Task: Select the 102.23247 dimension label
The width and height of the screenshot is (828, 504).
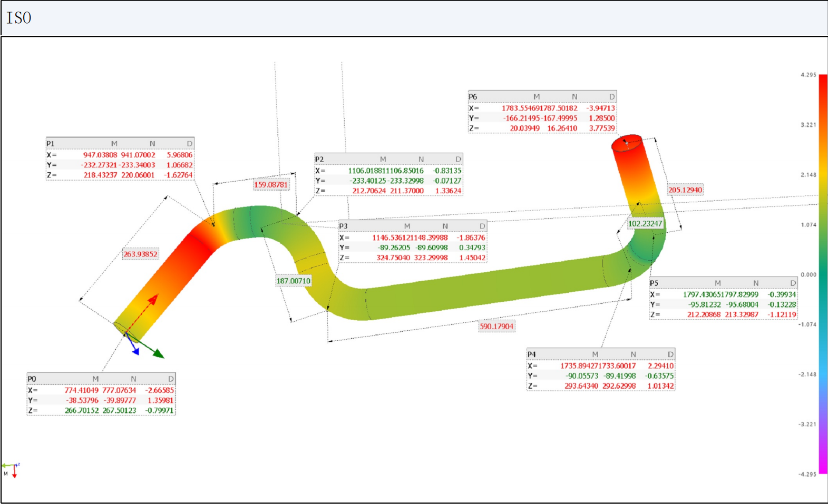Action: click(x=645, y=224)
